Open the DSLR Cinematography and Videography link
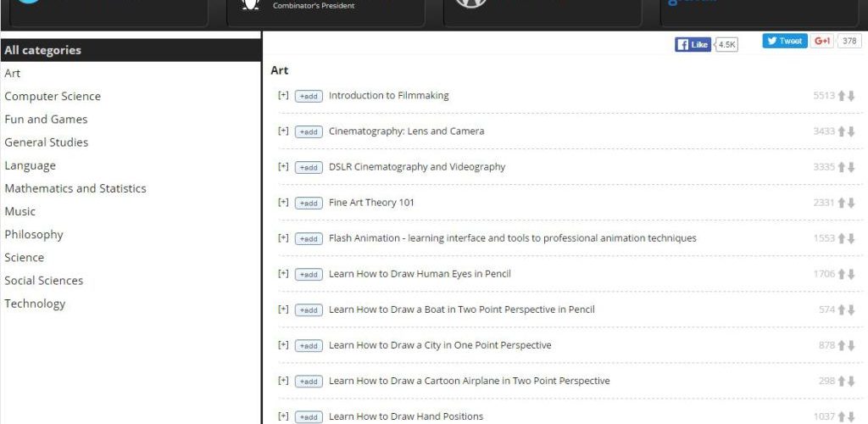The height and width of the screenshot is (424, 868). pyautogui.click(x=416, y=167)
